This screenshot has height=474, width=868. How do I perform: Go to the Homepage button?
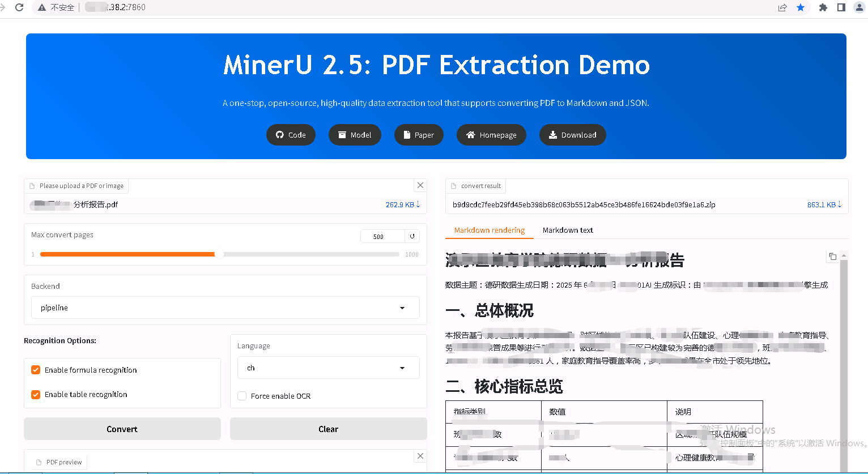pyautogui.click(x=491, y=135)
